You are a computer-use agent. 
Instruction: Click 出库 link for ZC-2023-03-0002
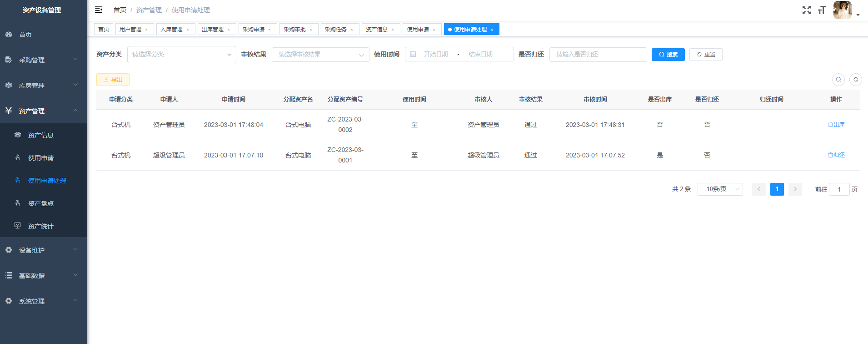pyautogui.click(x=836, y=125)
